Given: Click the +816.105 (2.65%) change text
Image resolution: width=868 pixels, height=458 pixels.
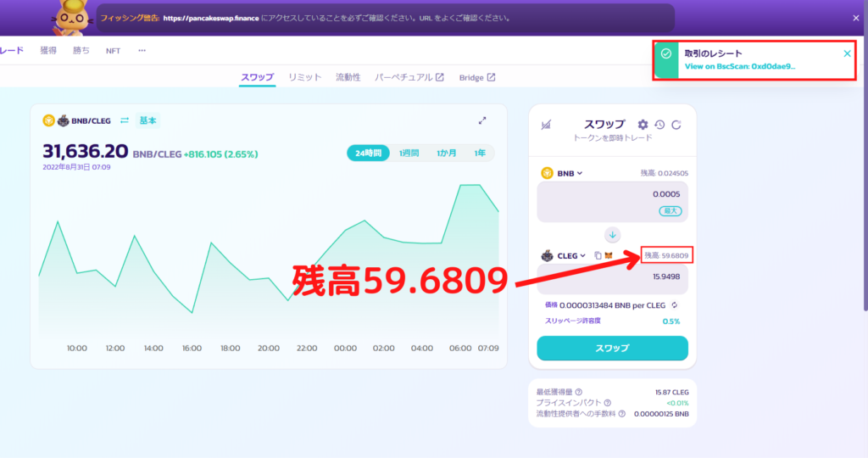Looking at the screenshot, I should coord(221,154).
